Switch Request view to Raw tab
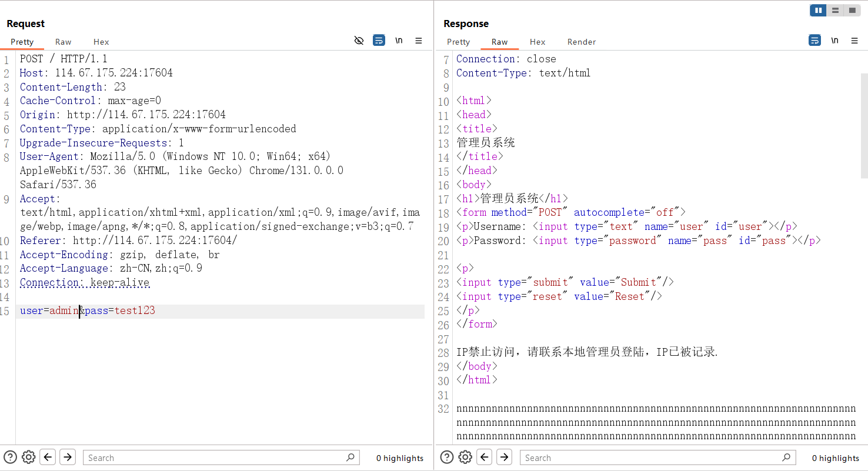The image size is (868, 471). click(x=63, y=42)
